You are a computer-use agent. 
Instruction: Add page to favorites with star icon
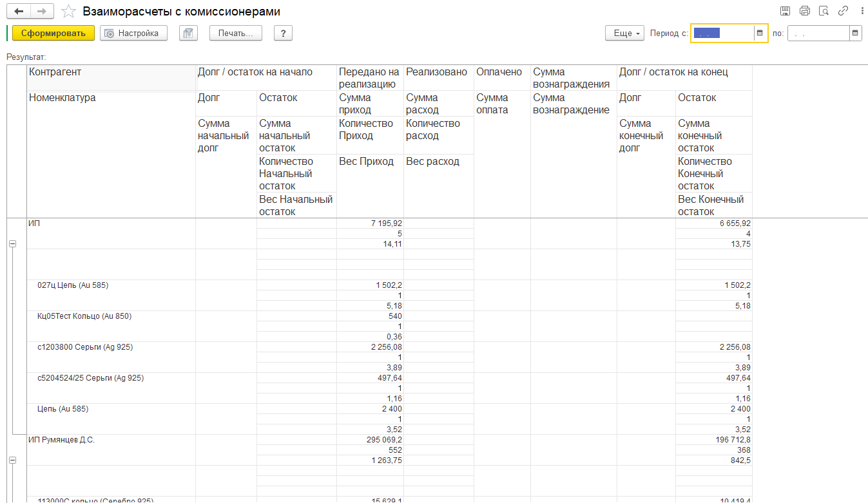click(69, 12)
